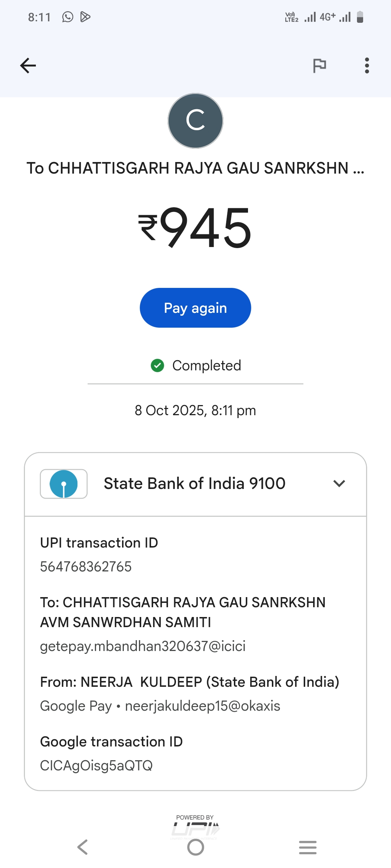This screenshot has height=868, width=391.
Task: Tap the green Completed checkmark icon
Action: tap(157, 366)
